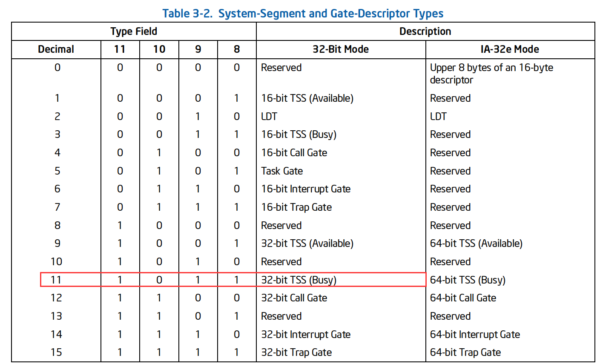This screenshot has width=600, height=364.
Task: Select '64-bit TSS (Busy)' cell
Action: click(468, 280)
